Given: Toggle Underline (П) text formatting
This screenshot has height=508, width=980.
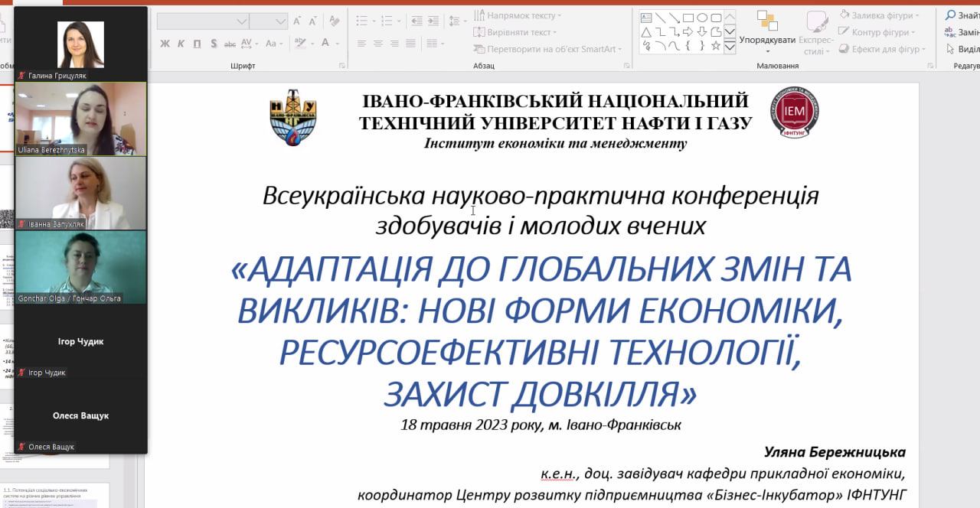Looking at the screenshot, I should [197, 44].
